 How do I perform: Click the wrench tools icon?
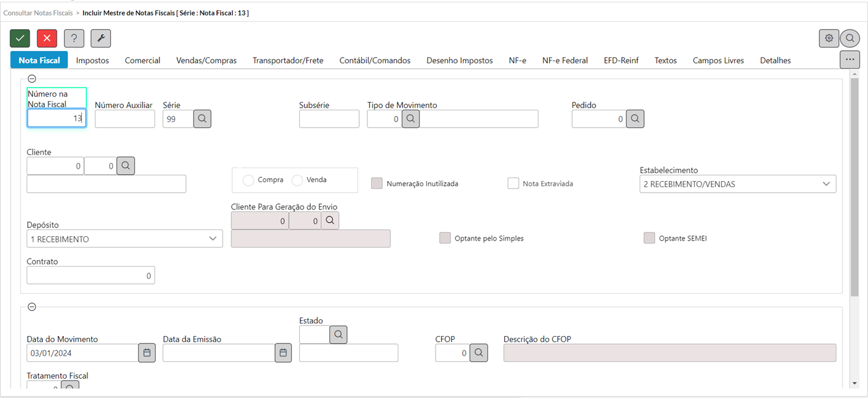101,38
